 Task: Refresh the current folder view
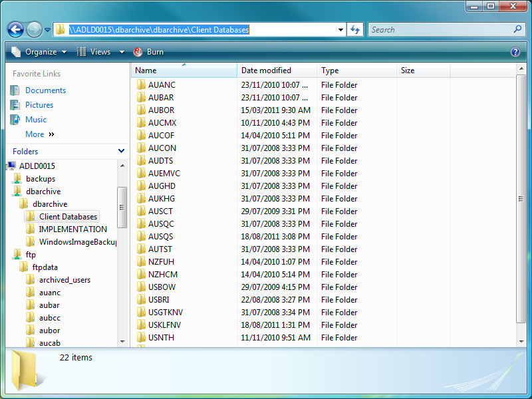click(354, 29)
